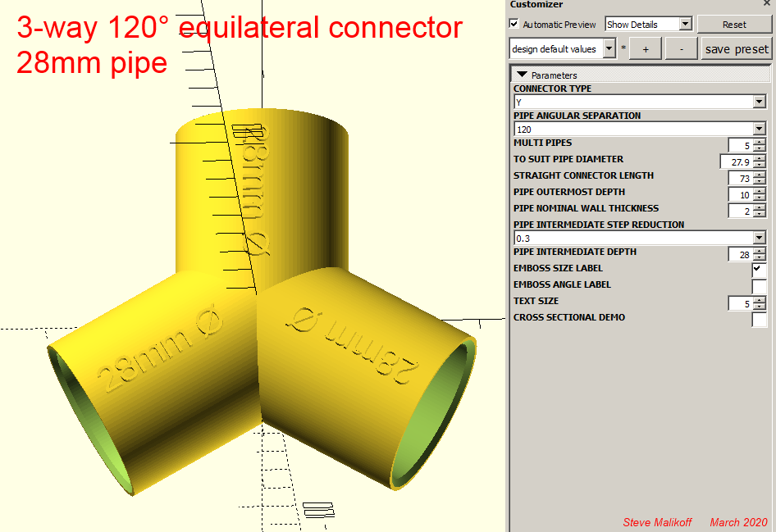Uncheck the EMBOSS SIZE LABEL checkbox
The image size is (776, 532).
point(758,269)
